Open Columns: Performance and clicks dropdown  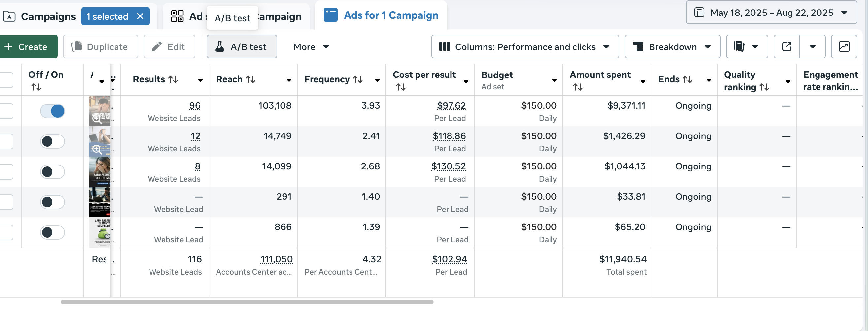click(x=525, y=46)
